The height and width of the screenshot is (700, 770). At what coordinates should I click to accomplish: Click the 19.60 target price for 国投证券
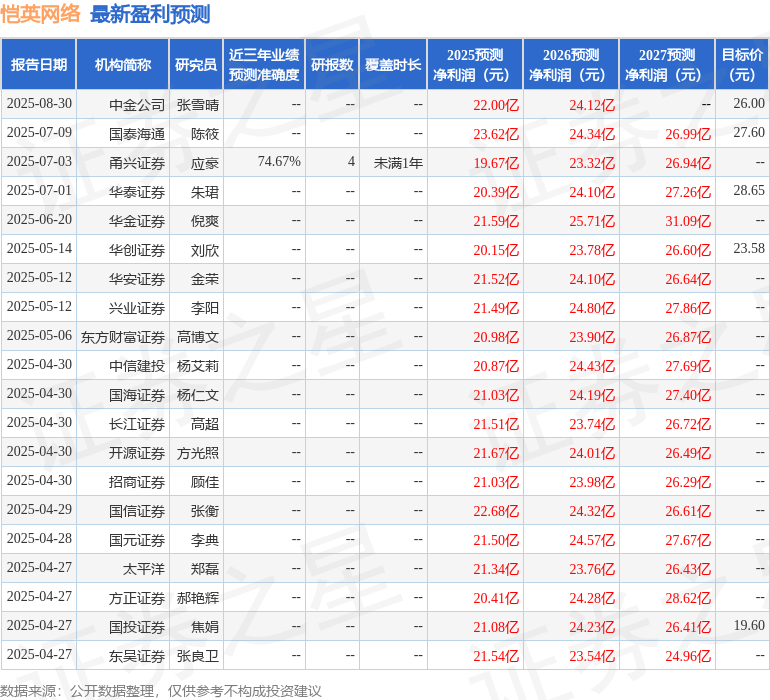[x=748, y=626]
